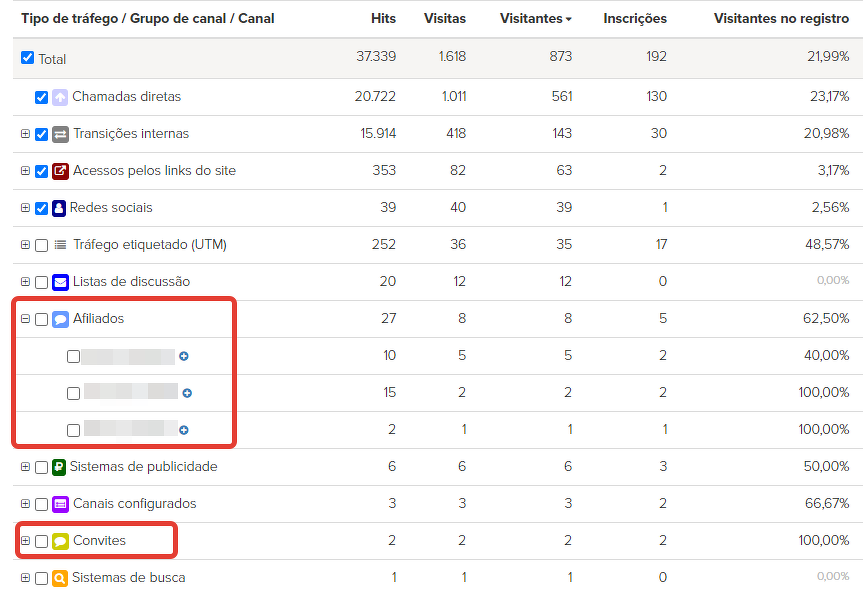
Task: Expand the Transições internas row
Action: tap(25, 134)
